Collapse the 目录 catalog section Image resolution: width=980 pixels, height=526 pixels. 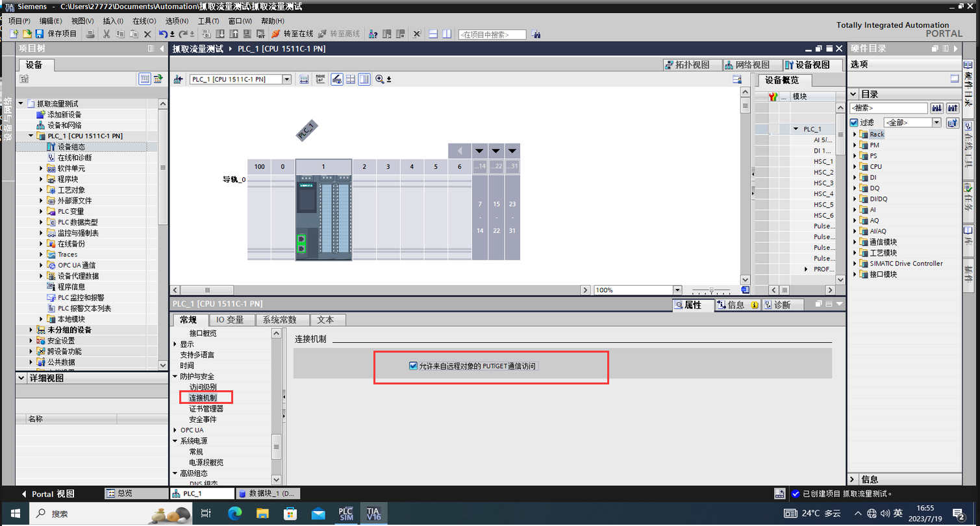click(853, 94)
